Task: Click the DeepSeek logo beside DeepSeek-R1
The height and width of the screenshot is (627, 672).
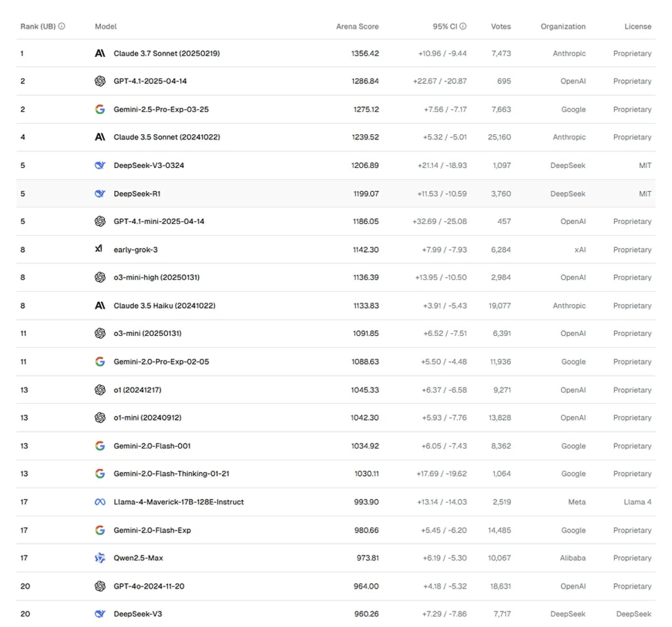Action: click(x=100, y=194)
